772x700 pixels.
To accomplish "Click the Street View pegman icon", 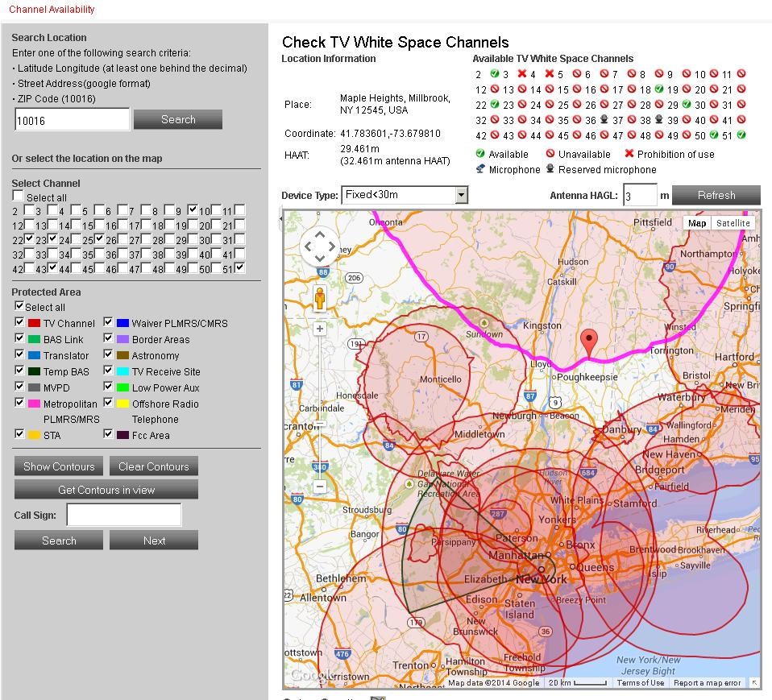I will [x=320, y=298].
